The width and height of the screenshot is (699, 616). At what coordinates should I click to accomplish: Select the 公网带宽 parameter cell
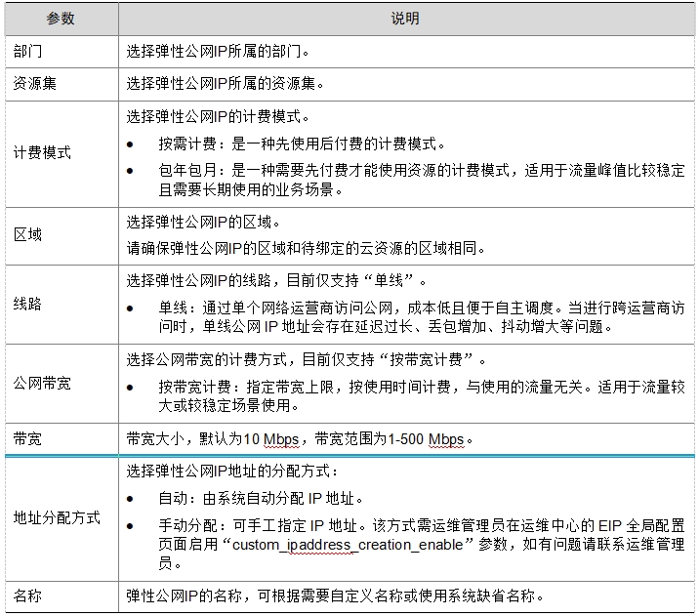[62, 384]
